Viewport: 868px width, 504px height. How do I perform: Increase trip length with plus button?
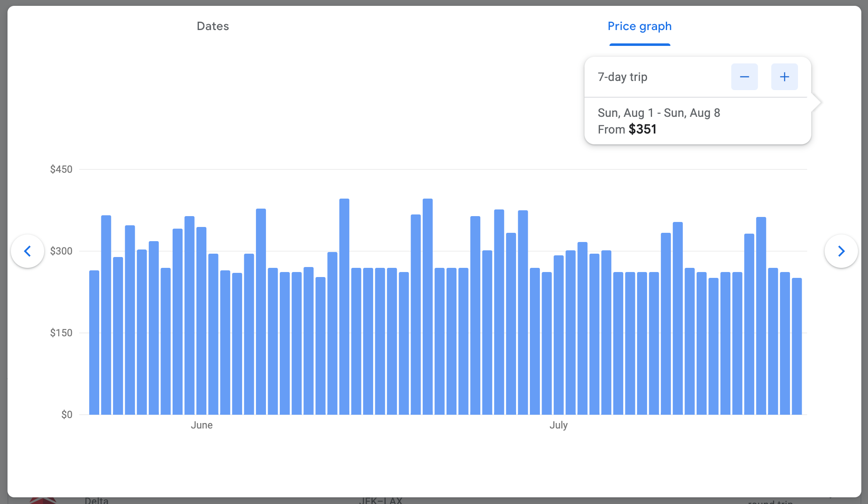coord(784,77)
